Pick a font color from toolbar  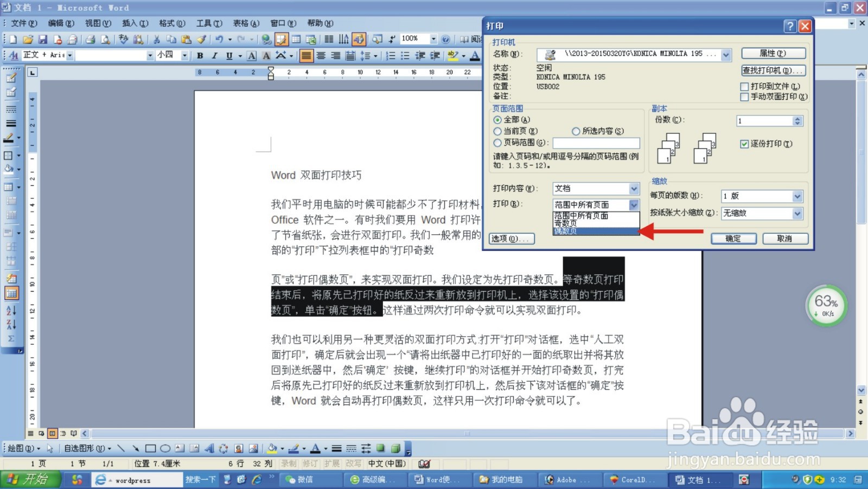(x=475, y=55)
